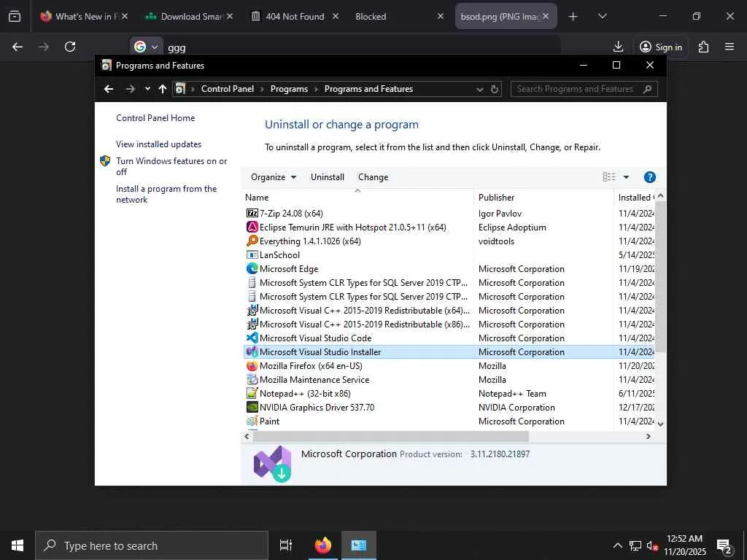Click the vertical scrollbar down arrow
The height and width of the screenshot is (560, 747).
[x=660, y=424]
